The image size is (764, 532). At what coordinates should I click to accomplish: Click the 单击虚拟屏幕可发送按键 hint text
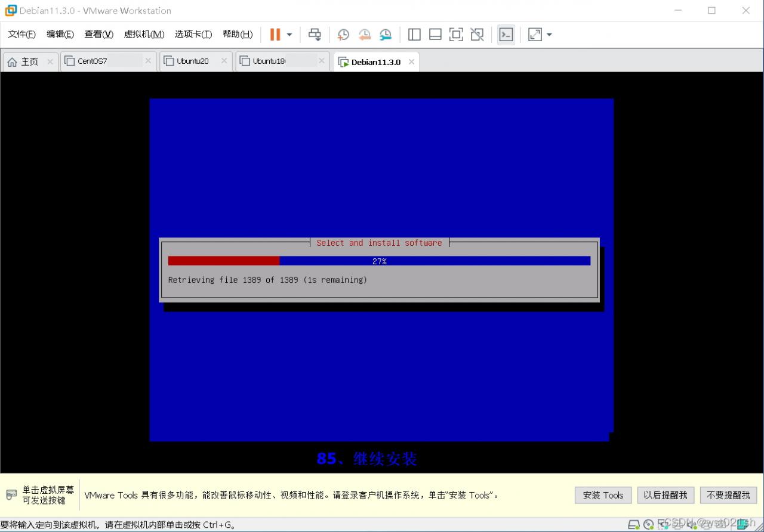[48, 495]
